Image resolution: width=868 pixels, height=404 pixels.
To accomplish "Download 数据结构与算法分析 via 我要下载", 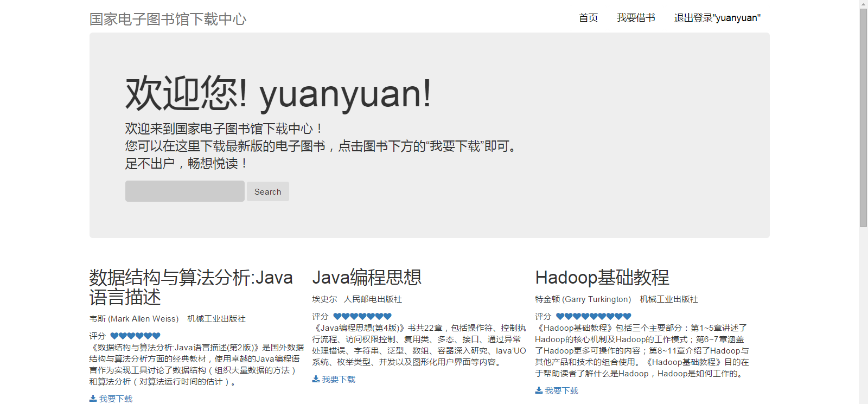I will 116,399.
